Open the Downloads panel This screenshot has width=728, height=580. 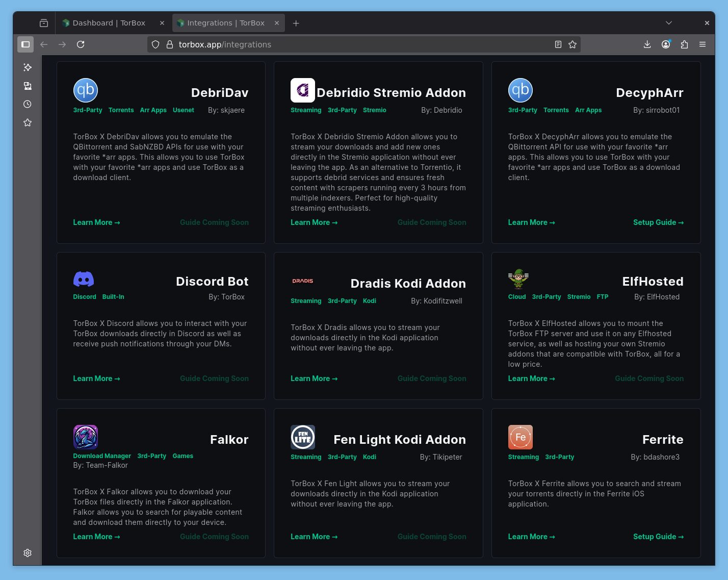[647, 44]
